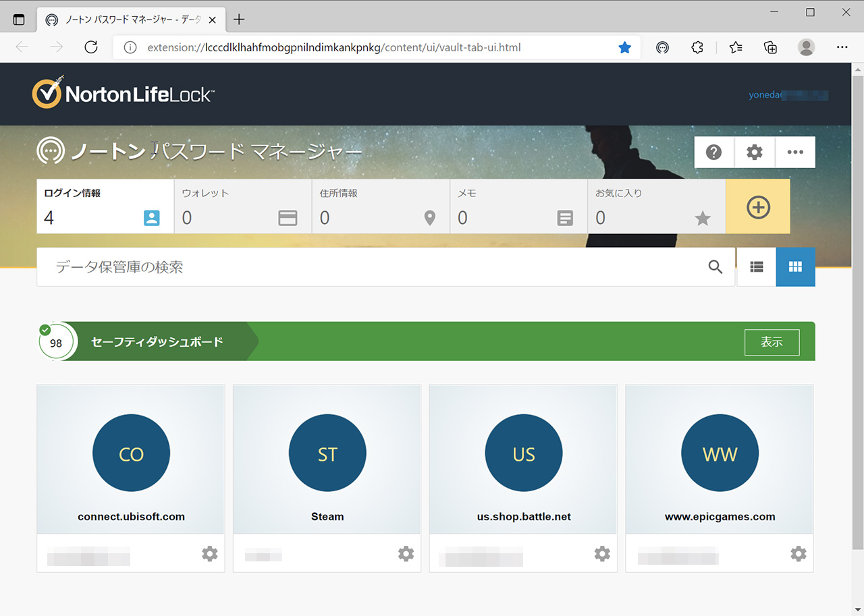This screenshot has width=864, height=616.
Task: Open the browser collections icon
Action: point(770,47)
